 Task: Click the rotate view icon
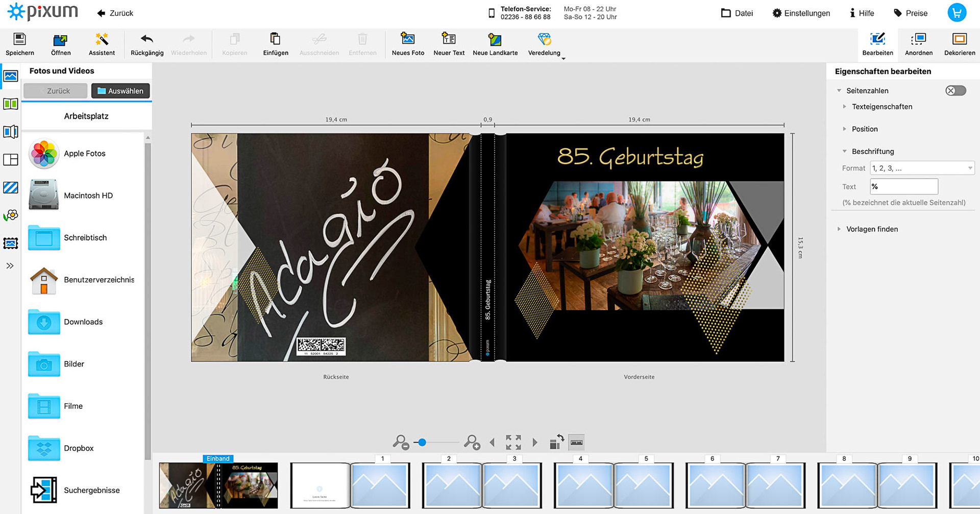[x=556, y=442]
